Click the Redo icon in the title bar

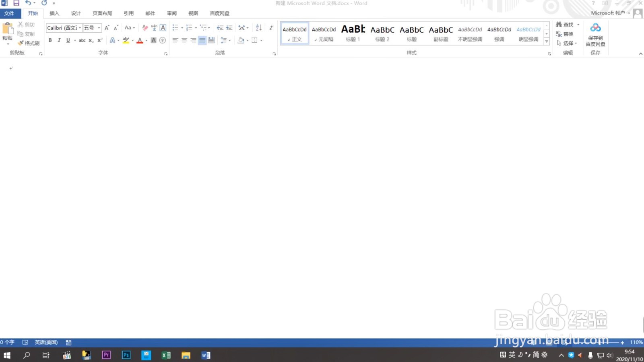coord(44,3)
